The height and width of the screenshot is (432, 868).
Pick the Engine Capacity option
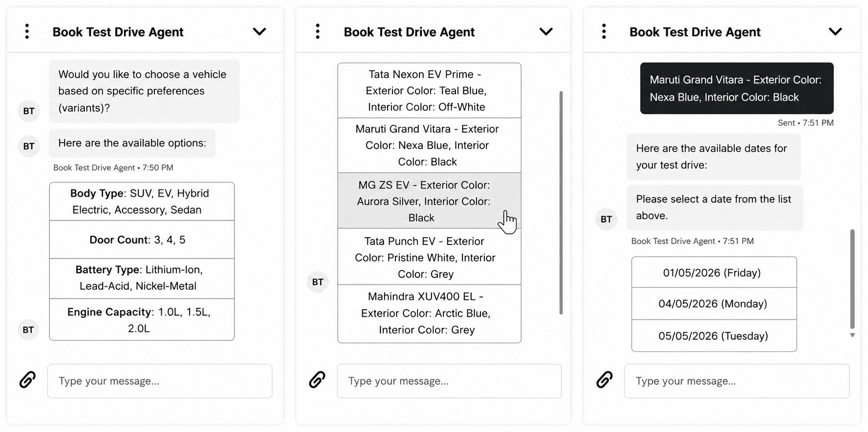142,320
